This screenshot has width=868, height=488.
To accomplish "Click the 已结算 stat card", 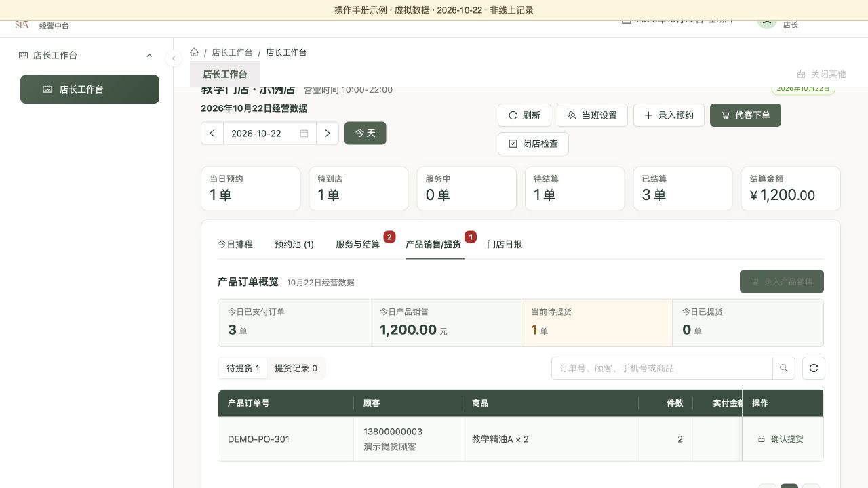I will (683, 188).
